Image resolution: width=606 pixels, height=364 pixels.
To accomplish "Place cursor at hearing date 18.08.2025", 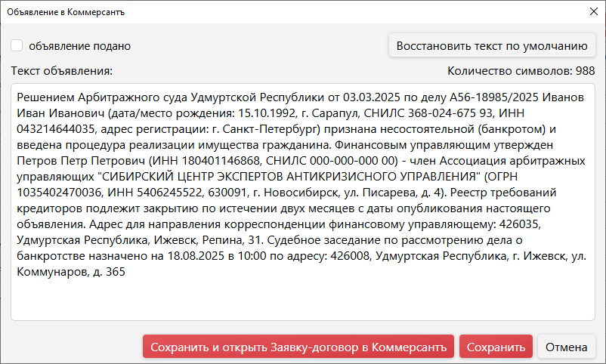I will [196, 255].
